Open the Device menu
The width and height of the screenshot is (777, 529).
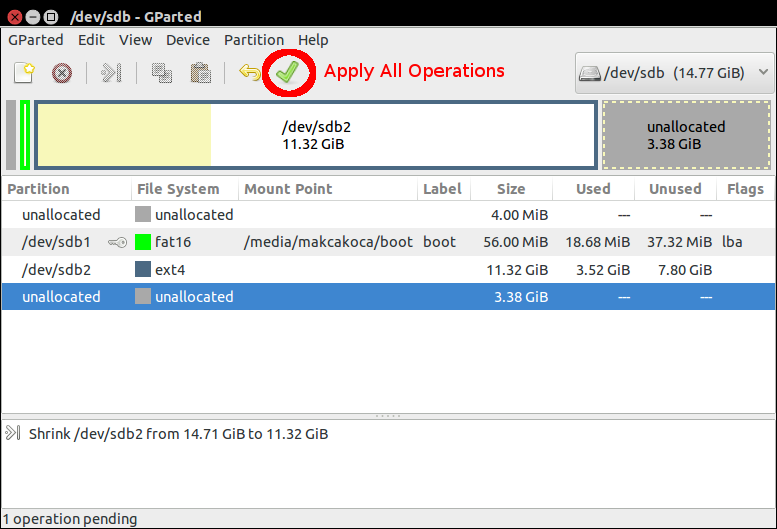point(187,40)
